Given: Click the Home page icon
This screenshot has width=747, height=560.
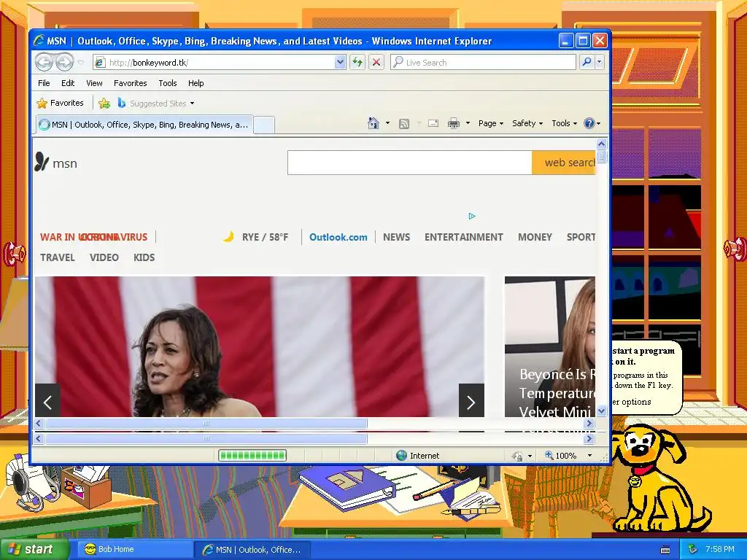Looking at the screenshot, I should (373, 123).
